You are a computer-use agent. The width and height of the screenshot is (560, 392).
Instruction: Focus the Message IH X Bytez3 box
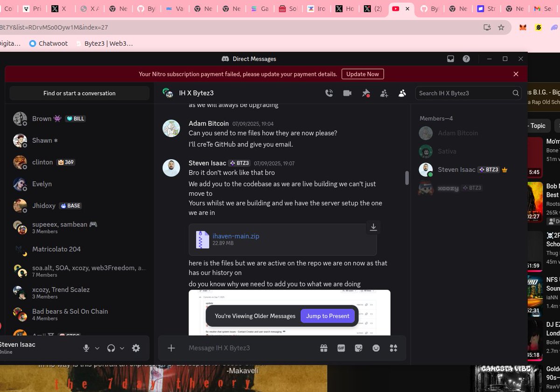tap(250, 348)
